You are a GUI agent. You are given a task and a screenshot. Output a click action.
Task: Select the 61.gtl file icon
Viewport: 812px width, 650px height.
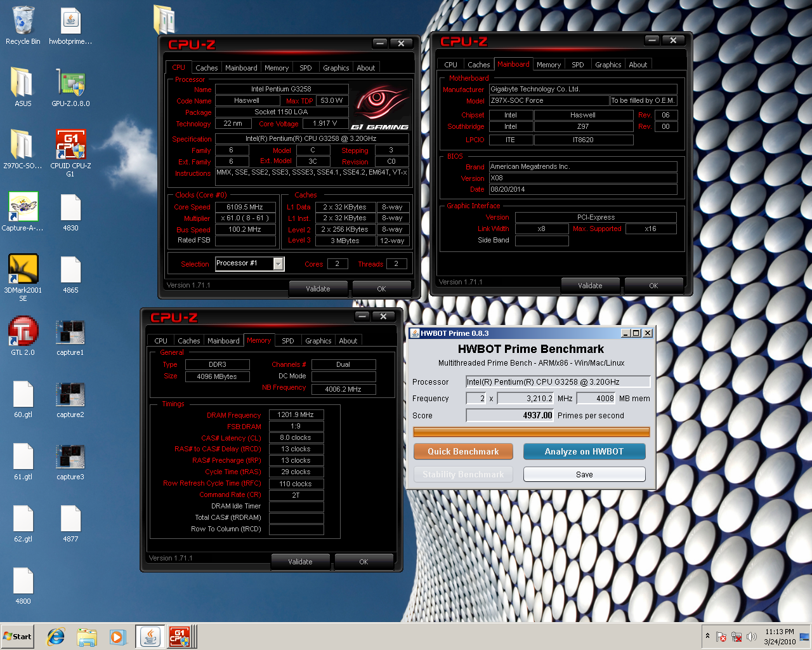(23, 460)
